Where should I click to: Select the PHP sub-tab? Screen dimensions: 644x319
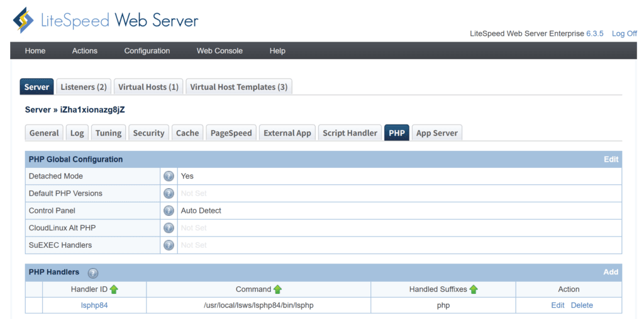(397, 133)
